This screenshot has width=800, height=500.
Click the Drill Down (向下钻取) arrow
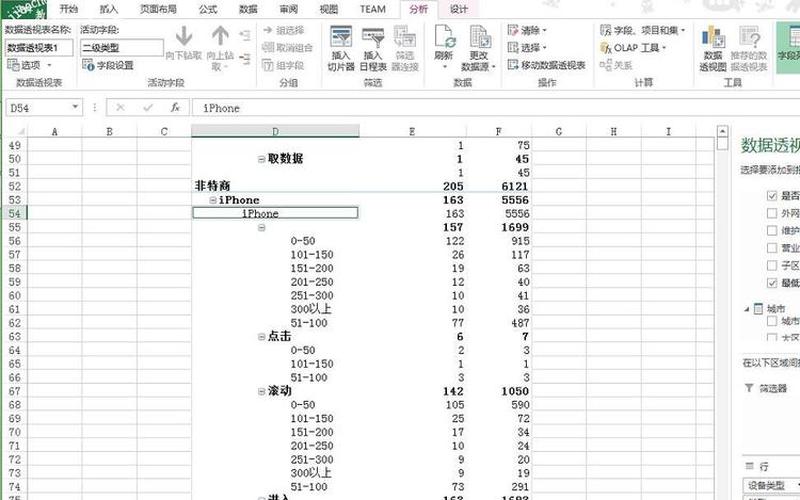point(184,36)
